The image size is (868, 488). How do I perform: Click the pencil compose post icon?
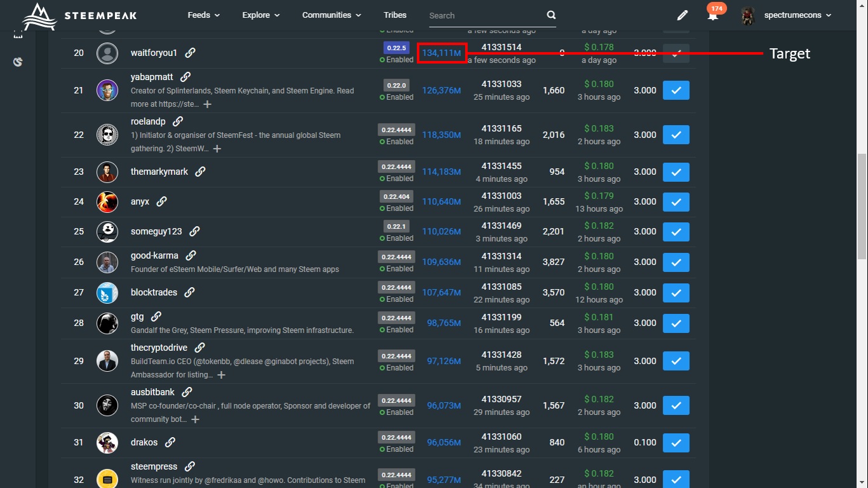(682, 15)
